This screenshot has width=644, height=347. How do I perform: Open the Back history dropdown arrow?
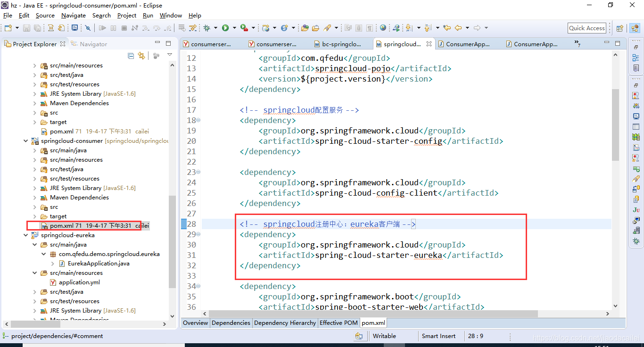point(467,28)
